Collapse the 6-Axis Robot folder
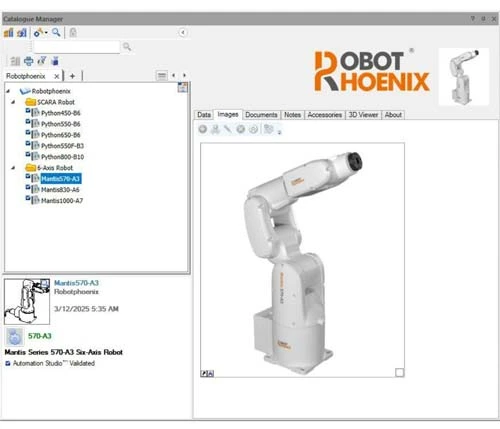The height and width of the screenshot is (429, 500). pos(13,168)
